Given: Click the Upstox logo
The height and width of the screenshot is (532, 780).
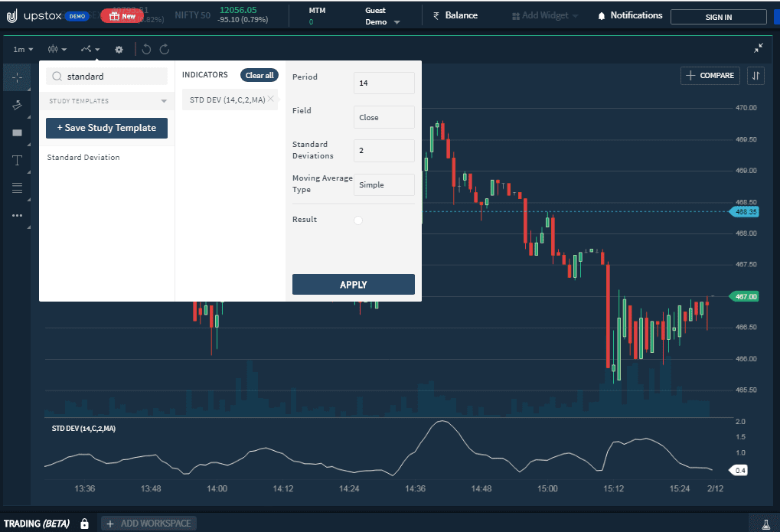Looking at the screenshot, I should tap(34, 16).
